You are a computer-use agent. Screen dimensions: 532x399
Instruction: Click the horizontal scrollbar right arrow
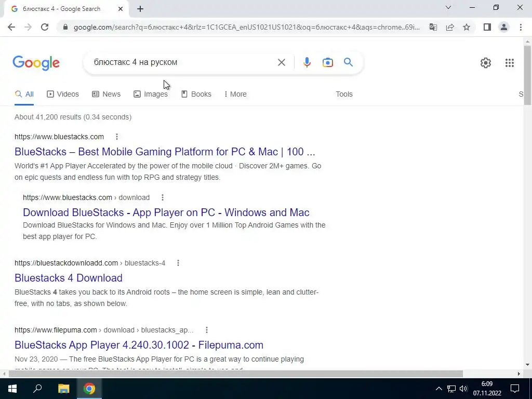coord(519,374)
